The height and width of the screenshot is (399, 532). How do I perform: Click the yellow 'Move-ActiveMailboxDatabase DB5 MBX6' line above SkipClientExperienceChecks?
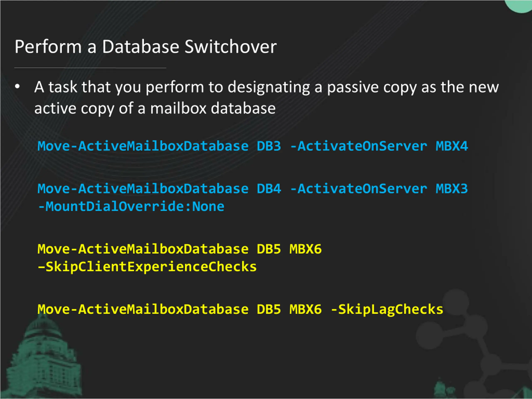pos(179,249)
